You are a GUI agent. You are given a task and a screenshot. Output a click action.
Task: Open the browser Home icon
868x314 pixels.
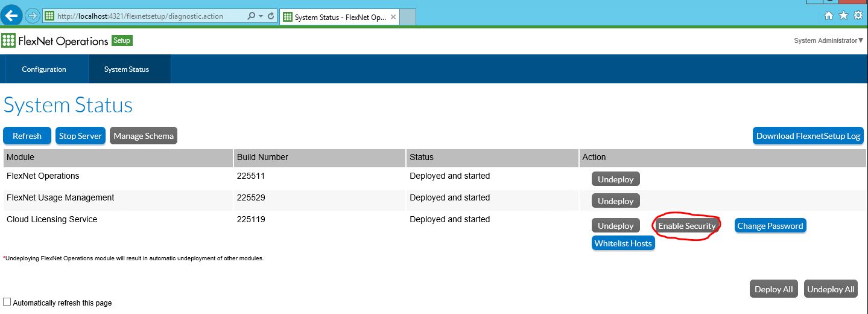click(x=829, y=16)
